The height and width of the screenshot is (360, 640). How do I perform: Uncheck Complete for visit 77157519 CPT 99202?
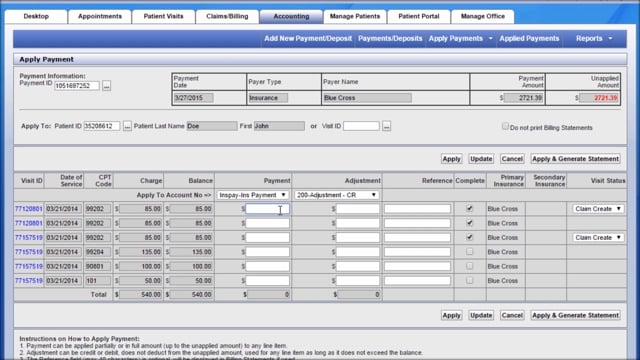pos(470,237)
